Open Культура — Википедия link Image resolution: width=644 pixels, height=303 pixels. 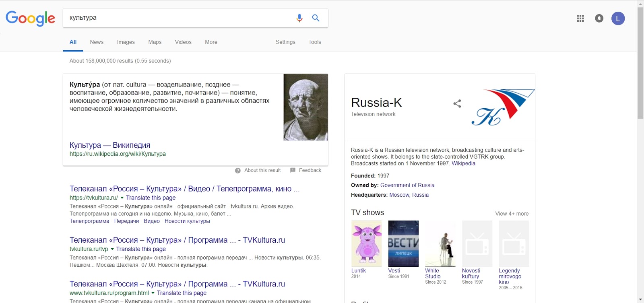point(110,145)
